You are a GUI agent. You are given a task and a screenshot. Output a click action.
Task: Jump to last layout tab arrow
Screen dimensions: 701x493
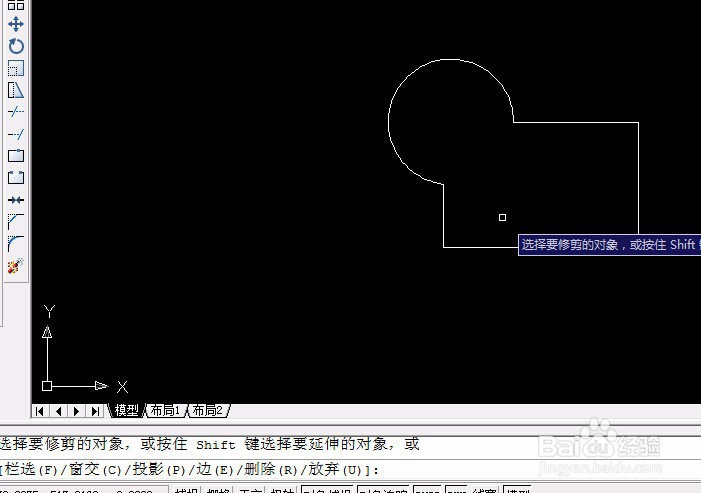95,411
